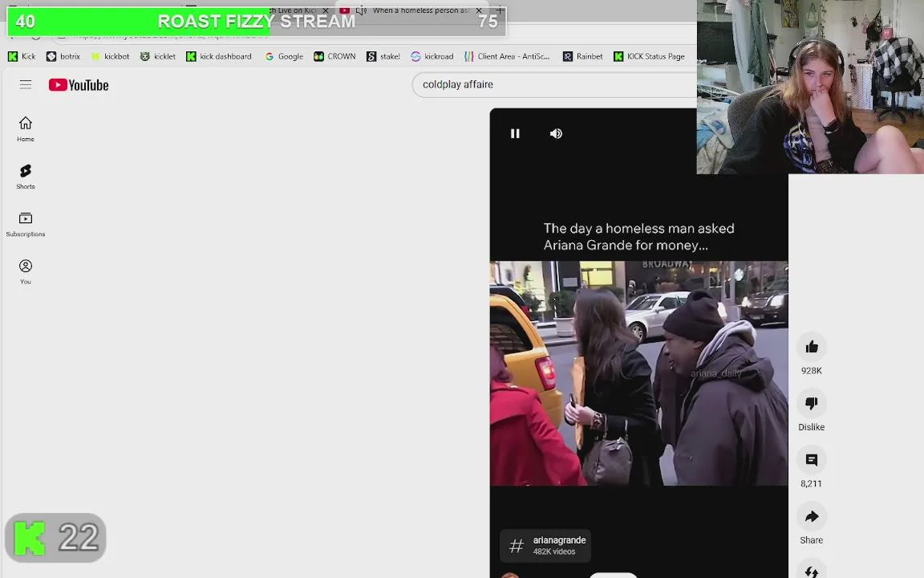Click the search box containing coldplay affaire
The image size is (924, 578).
(554, 84)
